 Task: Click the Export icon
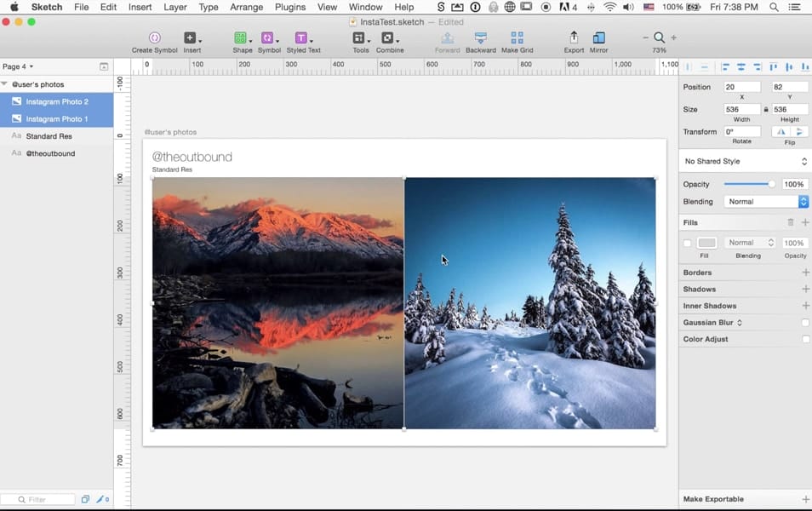(574, 38)
